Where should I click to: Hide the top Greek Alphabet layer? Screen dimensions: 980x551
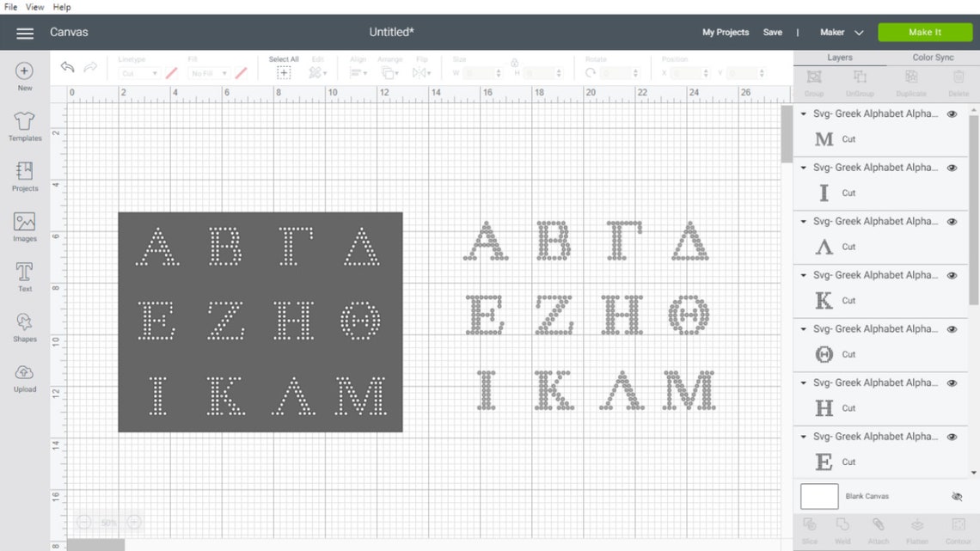[952, 113]
